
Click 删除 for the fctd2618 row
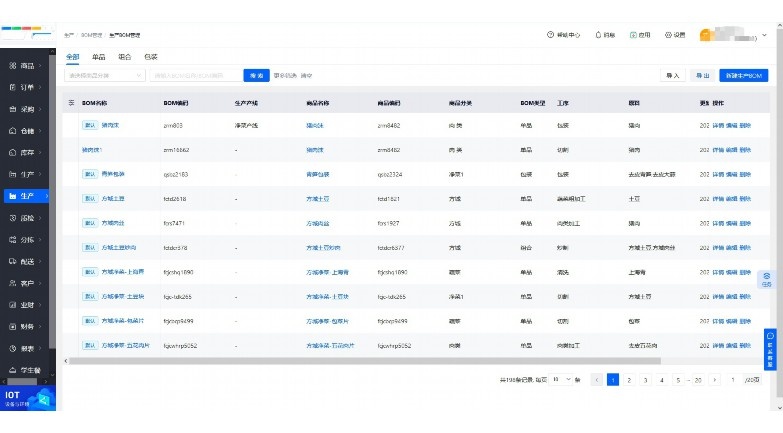pyautogui.click(x=745, y=199)
